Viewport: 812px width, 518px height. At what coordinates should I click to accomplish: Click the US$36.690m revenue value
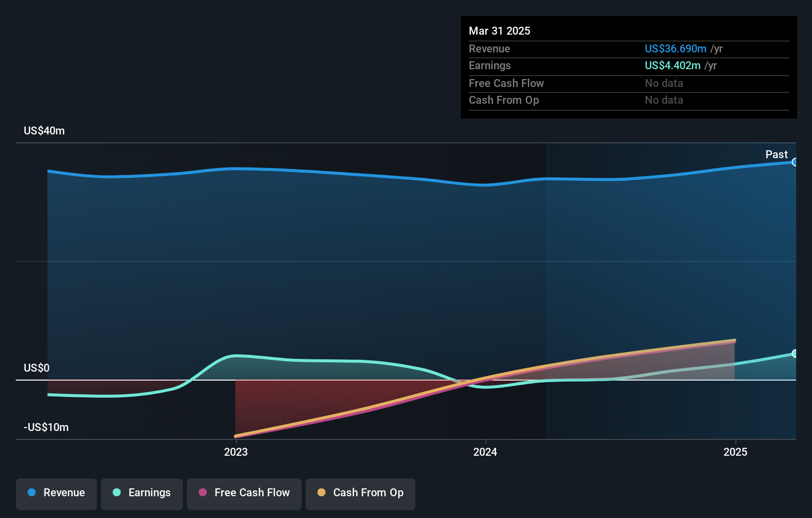[676, 48]
